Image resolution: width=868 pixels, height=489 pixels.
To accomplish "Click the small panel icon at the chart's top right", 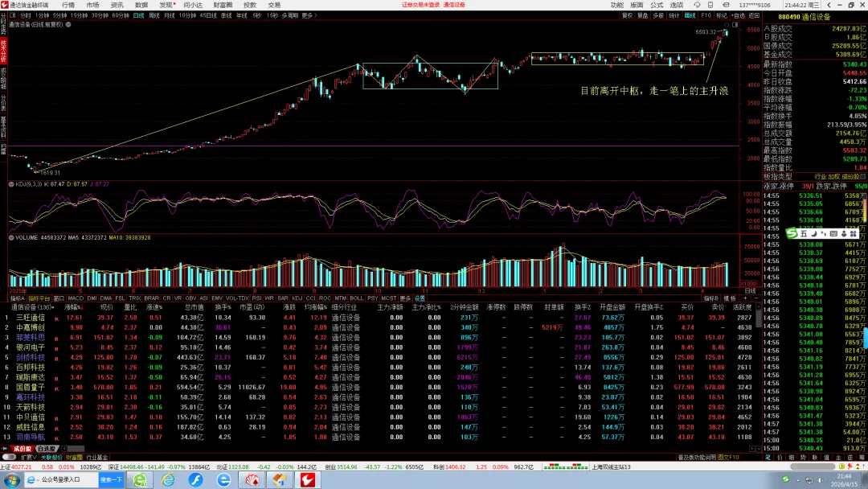I will tap(735, 25).
